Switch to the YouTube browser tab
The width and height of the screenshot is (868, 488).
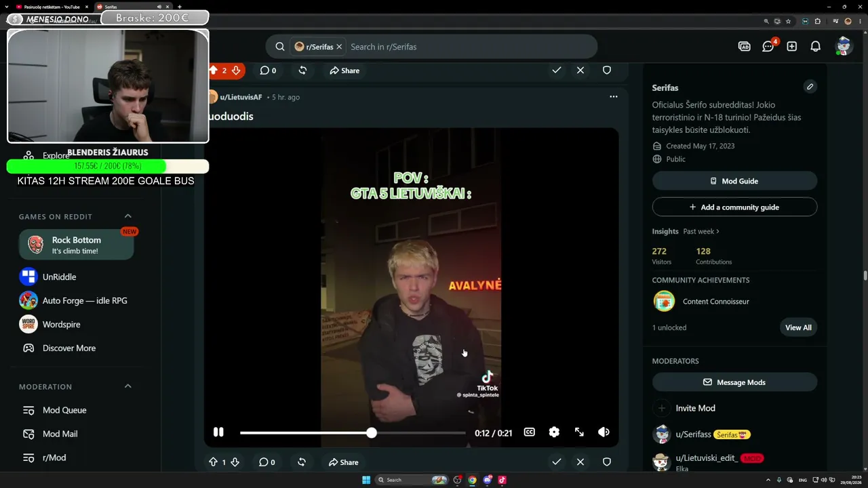coord(51,7)
